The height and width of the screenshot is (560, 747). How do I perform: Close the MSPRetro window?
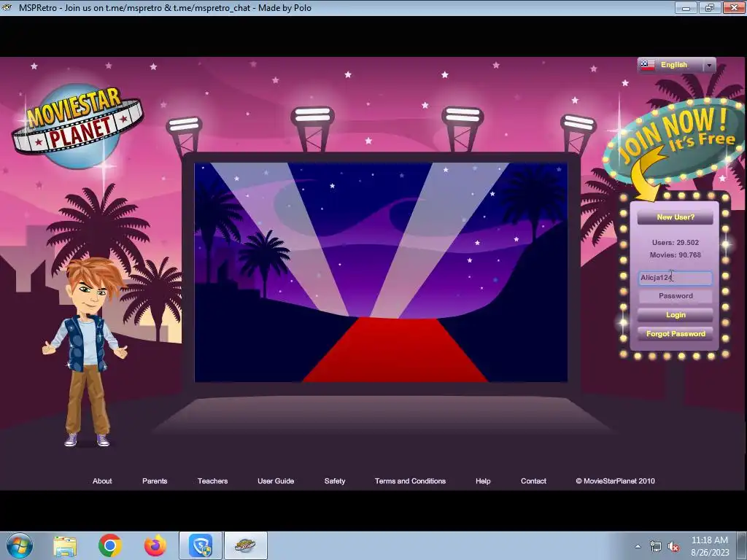[734, 7]
